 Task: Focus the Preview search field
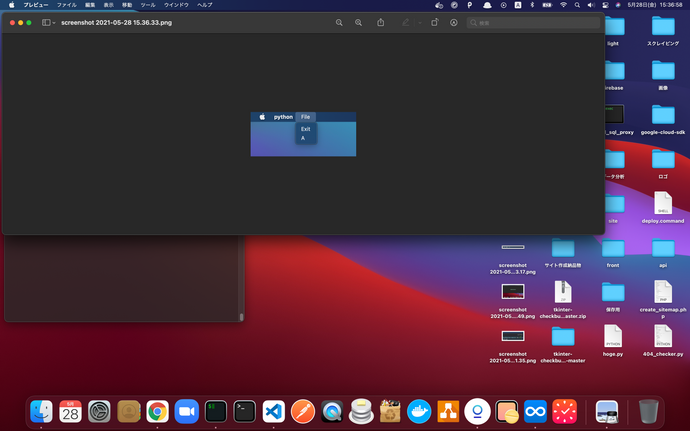click(x=533, y=22)
